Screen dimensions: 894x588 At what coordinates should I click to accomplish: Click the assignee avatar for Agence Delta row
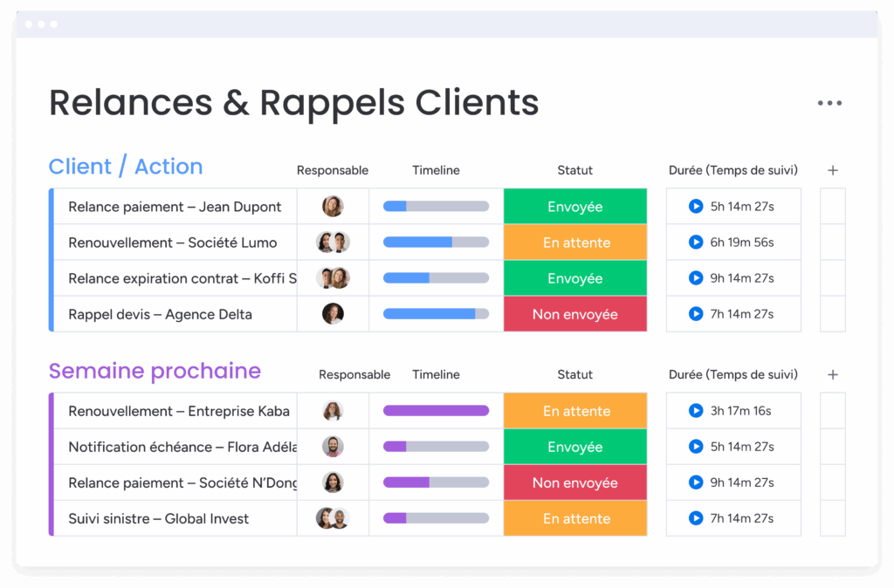point(333,314)
